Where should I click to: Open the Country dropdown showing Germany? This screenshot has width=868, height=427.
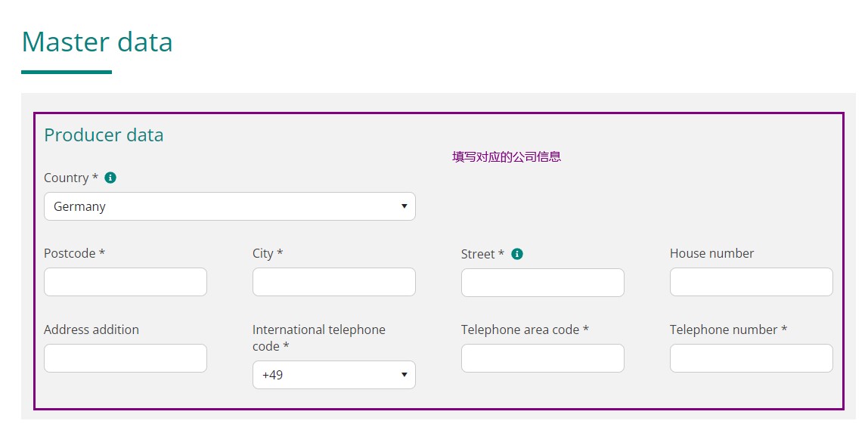(229, 206)
